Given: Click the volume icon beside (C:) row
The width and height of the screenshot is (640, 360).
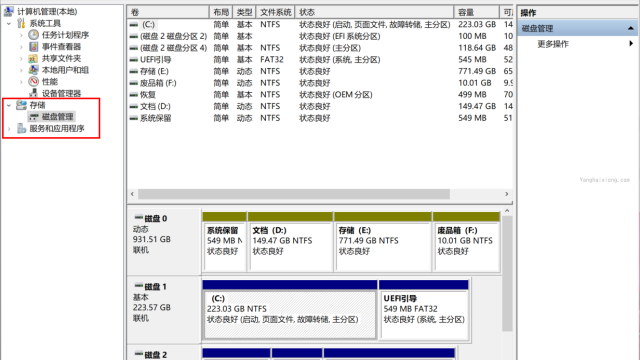Looking at the screenshot, I should tap(133, 25).
